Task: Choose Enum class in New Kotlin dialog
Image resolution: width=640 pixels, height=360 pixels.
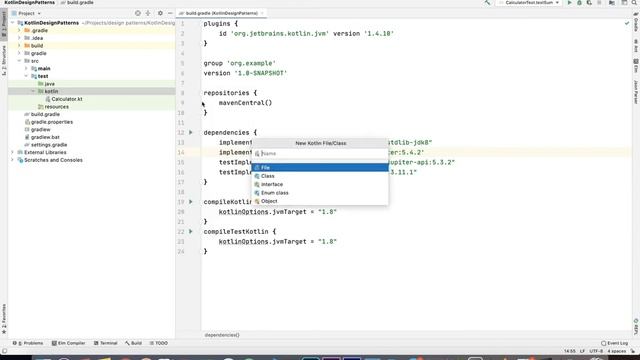Action: click(x=320, y=193)
